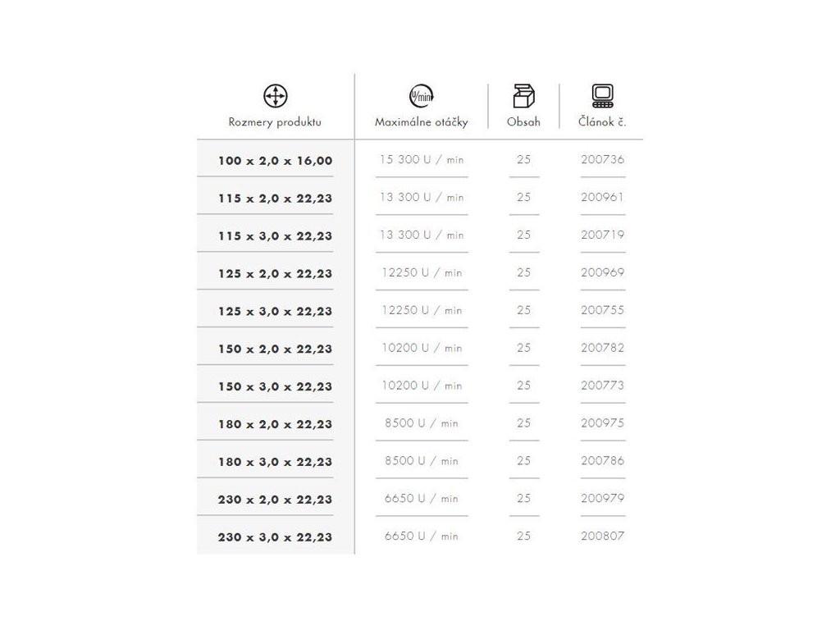Click the product dimensions crosshair icon

[276, 96]
